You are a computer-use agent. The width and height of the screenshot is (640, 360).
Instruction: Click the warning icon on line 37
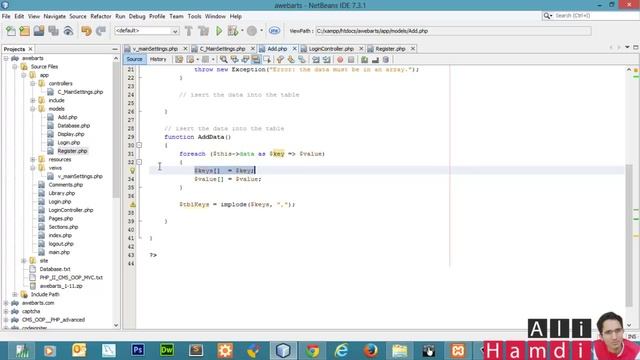[x=132, y=204]
